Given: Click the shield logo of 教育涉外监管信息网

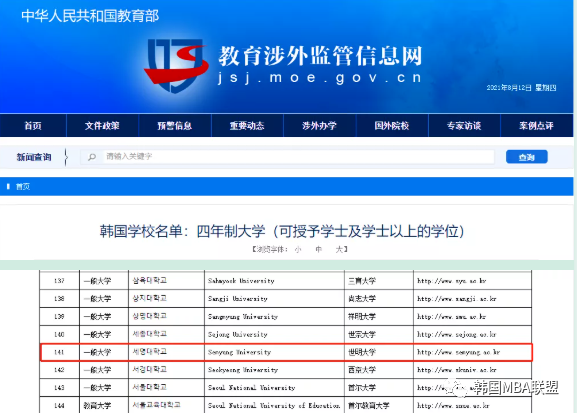Looking at the screenshot, I should [177, 66].
